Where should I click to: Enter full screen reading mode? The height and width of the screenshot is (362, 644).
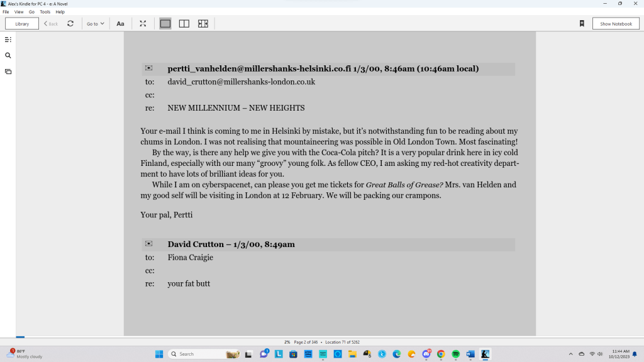pyautogui.click(x=143, y=24)
